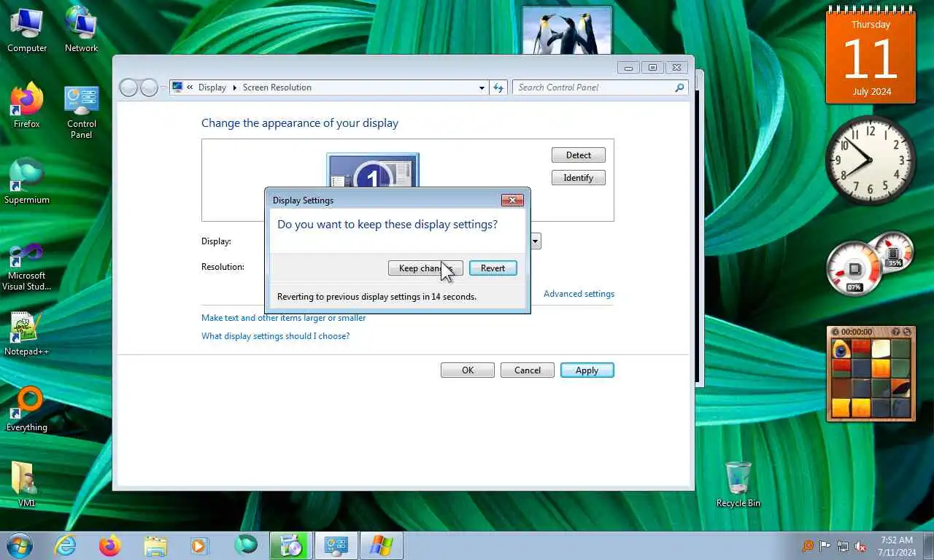This screenshot has width=934, height=560.
Task: Click the puzzle gadget show-picture icon
Action: click(895, 332)
